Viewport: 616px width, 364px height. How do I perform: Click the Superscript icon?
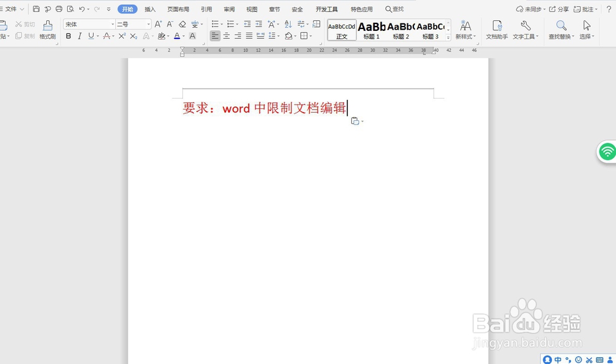point(121,36)
